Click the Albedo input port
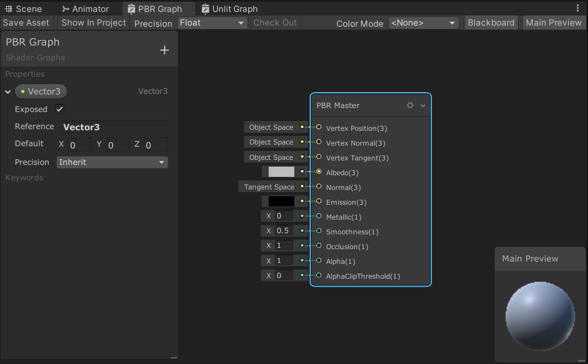The width and height of the screenshot is (588, 364). [319, 171]
